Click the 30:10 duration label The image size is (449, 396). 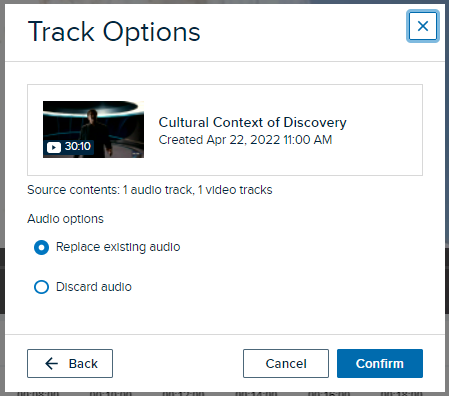pos(78,146)
